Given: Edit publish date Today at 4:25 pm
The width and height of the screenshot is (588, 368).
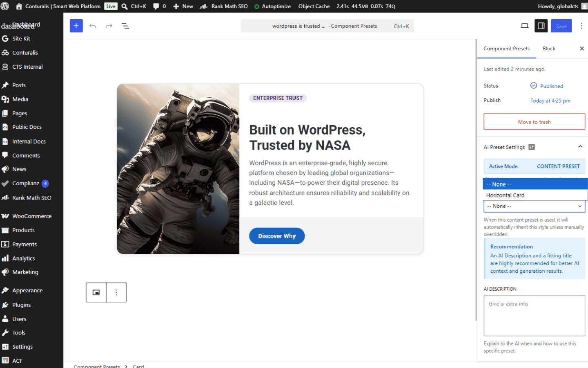Looking at the screenshot, I should (550, 101).
